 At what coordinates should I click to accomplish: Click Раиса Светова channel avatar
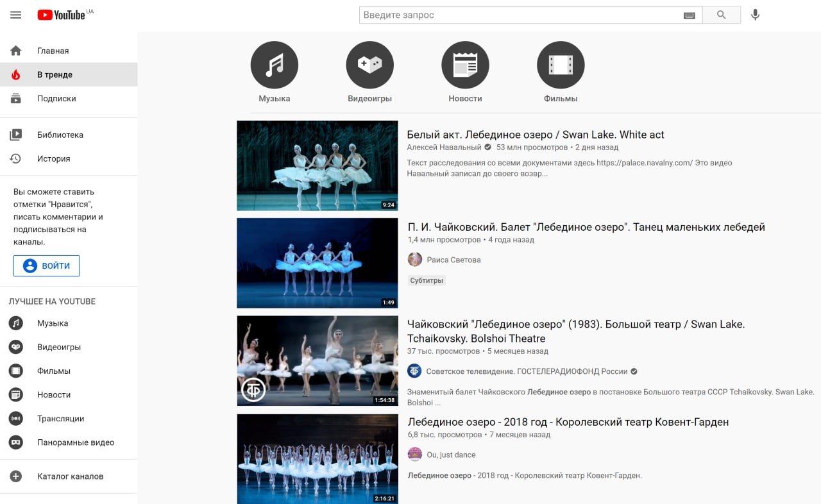click(x=415, y=260)
